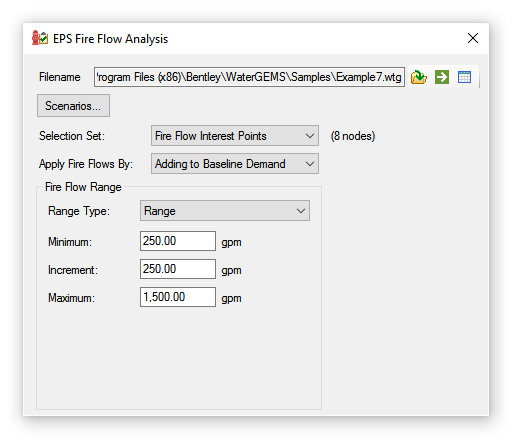Click the green arrow icon beside Filename
Viewport: 512px width, 442px height.
(x=442, y=77)
